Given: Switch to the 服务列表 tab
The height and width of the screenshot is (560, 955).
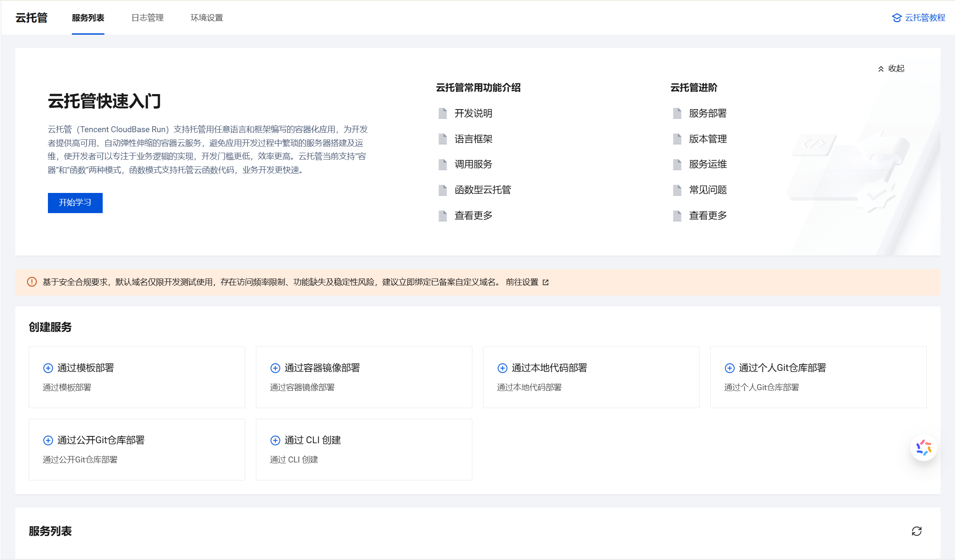Looking at the screenshot, I should tap(88, 18).
